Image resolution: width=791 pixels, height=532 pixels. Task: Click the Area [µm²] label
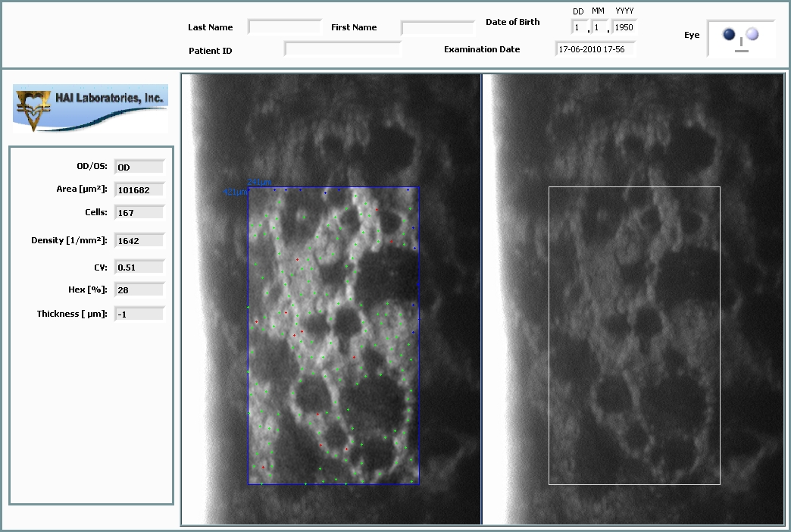82,189
